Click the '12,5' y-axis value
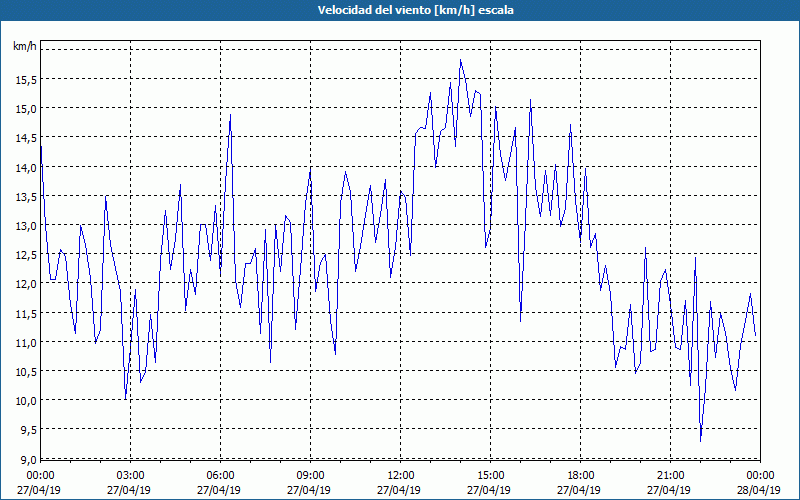The image size is (800, 500). pos(26,255)
